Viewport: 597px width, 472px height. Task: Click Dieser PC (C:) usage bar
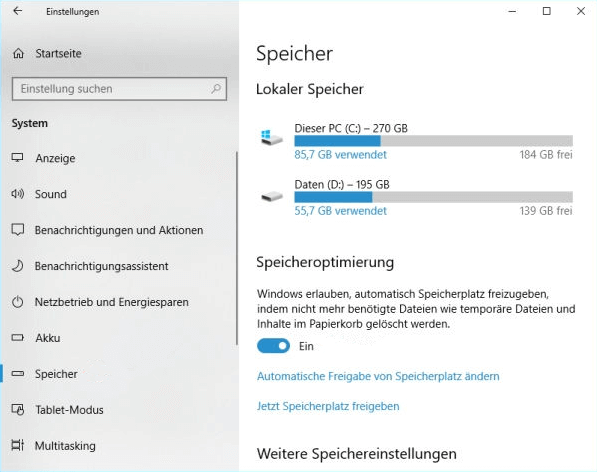[x=433, y=141]
